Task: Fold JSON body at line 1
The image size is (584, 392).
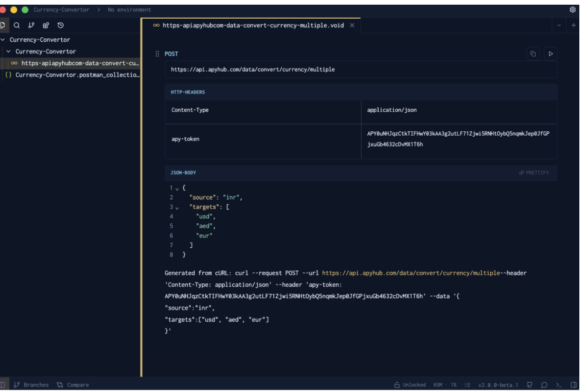Action: click(x=177, y=189)
